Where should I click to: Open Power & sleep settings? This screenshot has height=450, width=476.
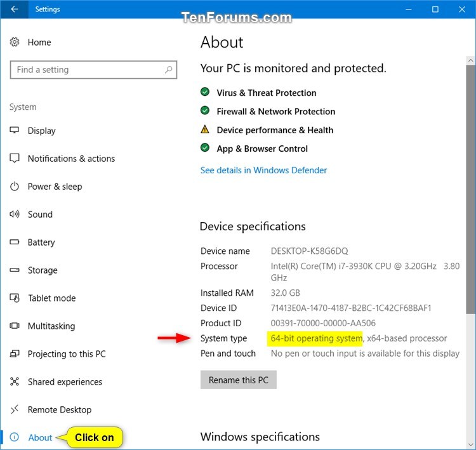[x=55, y=187]
